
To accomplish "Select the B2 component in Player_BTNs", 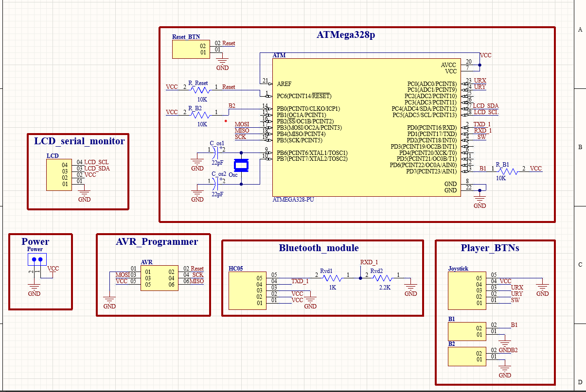I will (466, 356).
